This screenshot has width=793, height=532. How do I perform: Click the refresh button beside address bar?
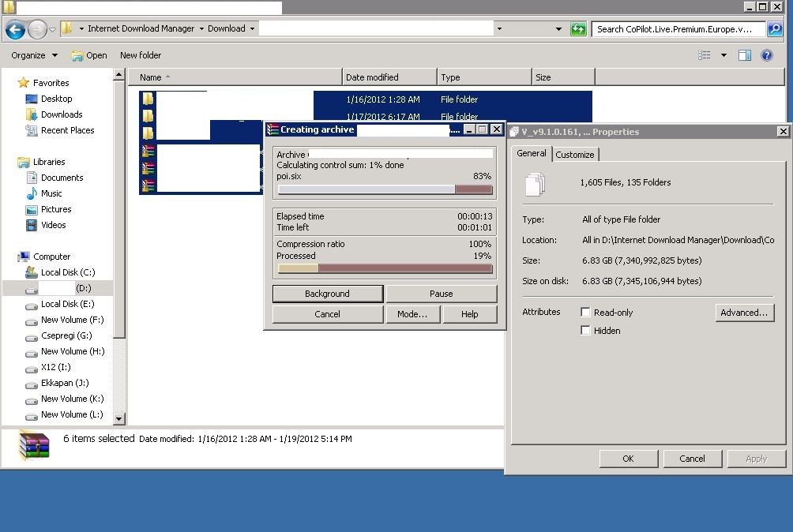578,29
